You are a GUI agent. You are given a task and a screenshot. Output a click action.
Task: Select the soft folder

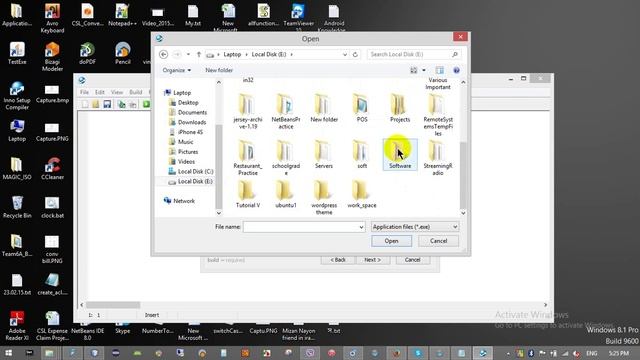tap(362, 154)
